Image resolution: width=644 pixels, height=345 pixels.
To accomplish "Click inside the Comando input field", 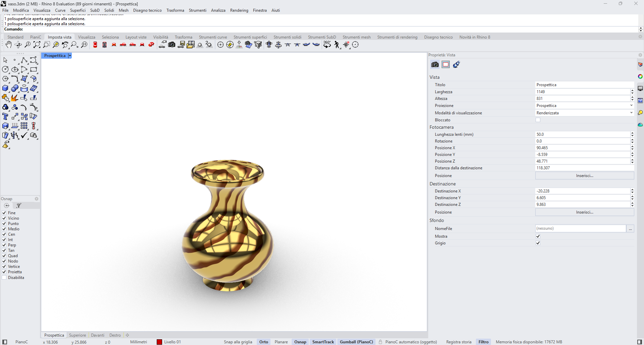I will [x=134, y=29].
